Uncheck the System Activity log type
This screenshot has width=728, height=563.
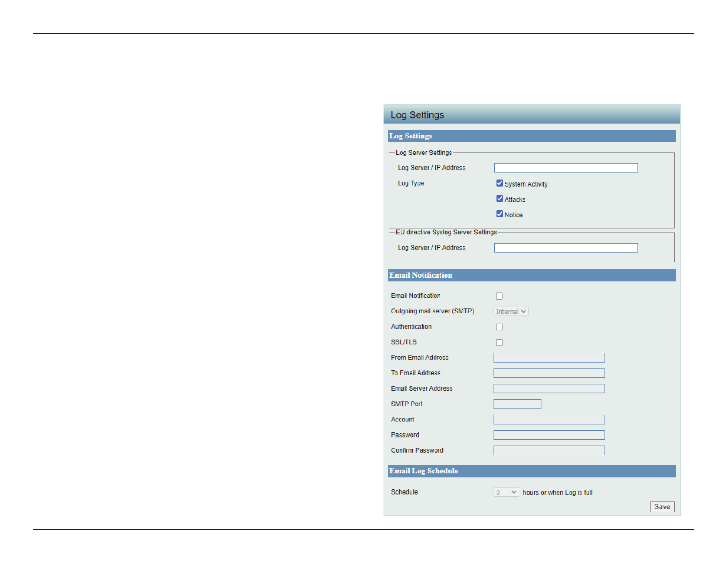[x=500, y=183]
